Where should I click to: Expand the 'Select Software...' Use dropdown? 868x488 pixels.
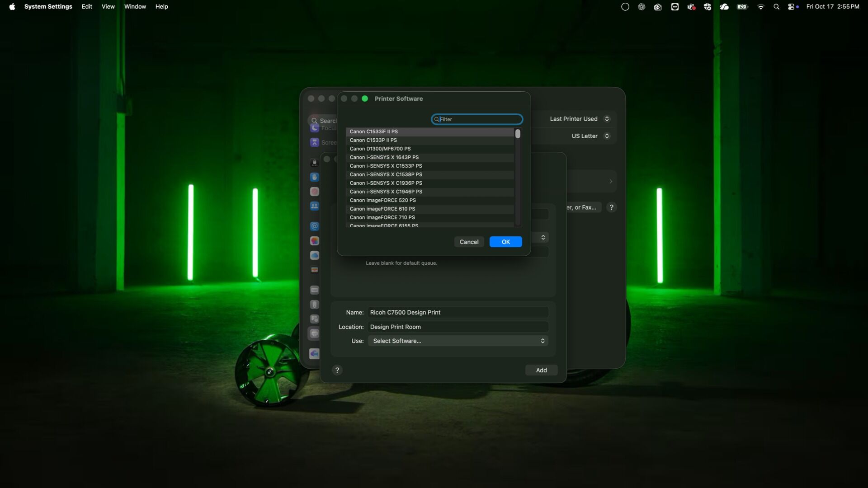pos(458,341)
